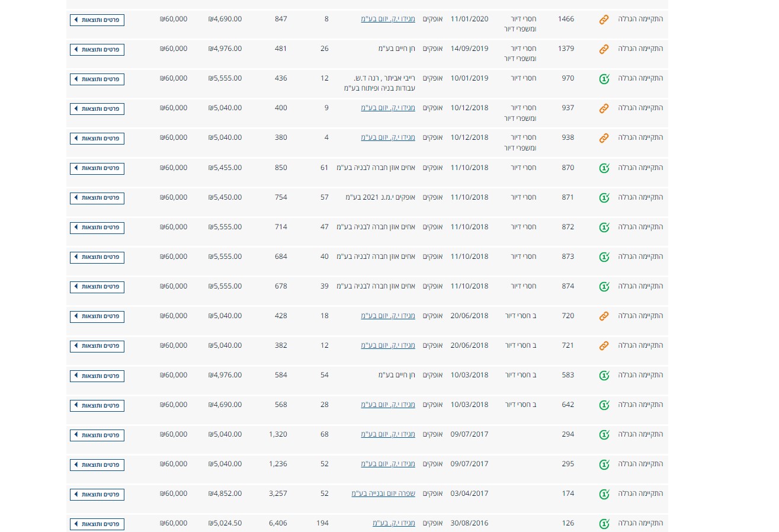Click מגידו י.ק. יזום link in lottery 721 row
This screenshot has width=779, height=532.
tap(388, 345)
